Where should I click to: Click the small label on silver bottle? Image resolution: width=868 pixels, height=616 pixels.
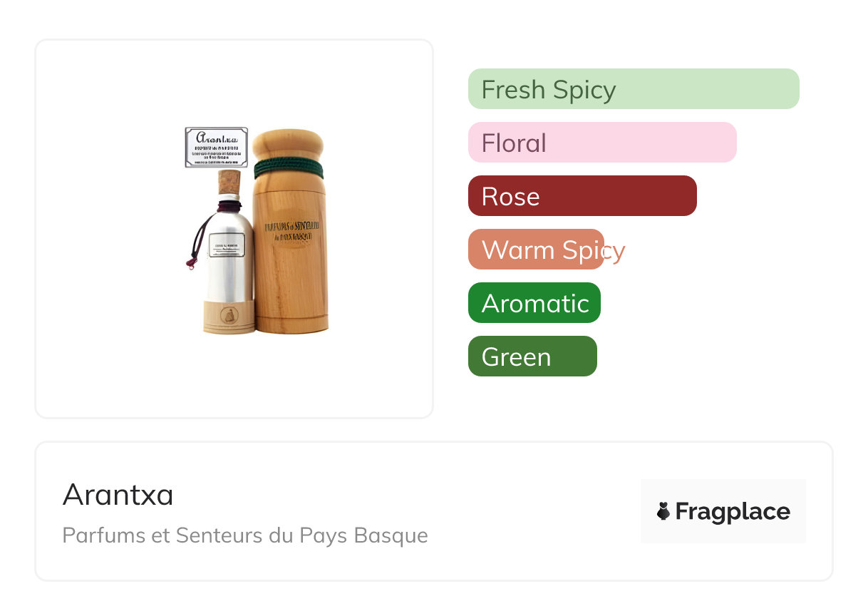click(227, 246)
